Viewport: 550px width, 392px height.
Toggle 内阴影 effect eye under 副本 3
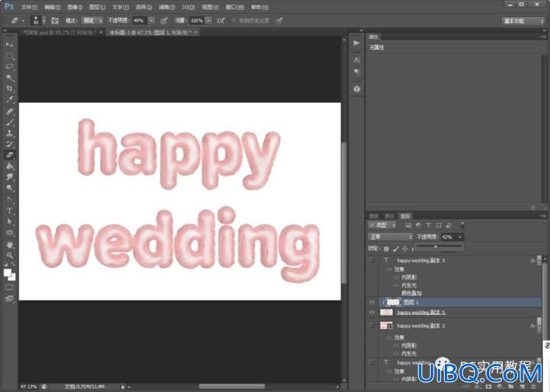click(396, 277)
